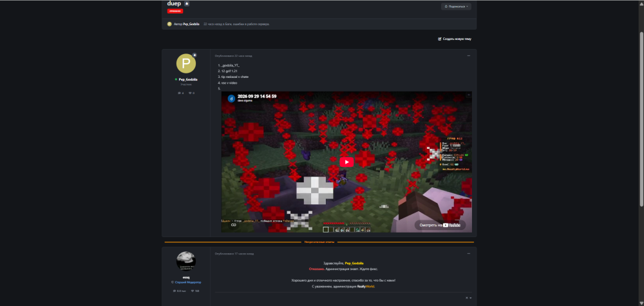The width and height of the screenshot is (644, 306).
Task: Click the top-right icon on video embed
Action: (x=468, y=95)
